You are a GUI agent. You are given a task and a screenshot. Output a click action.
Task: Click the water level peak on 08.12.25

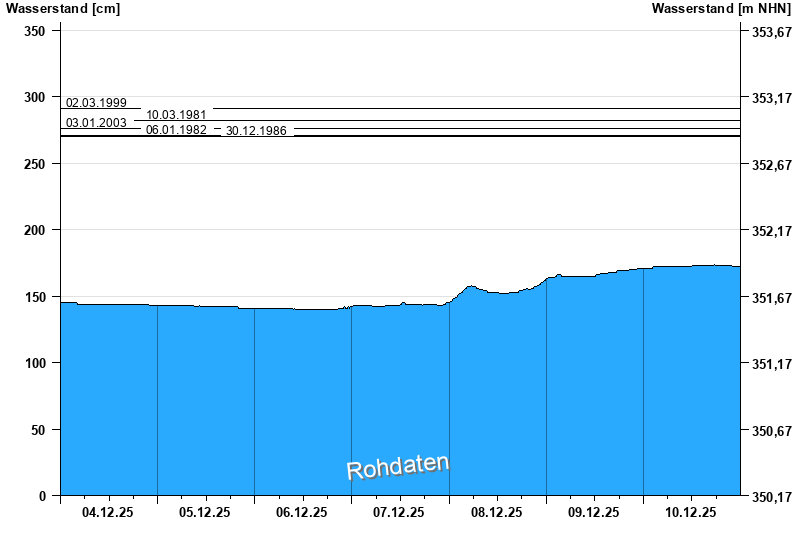click(x=471, y=286)
